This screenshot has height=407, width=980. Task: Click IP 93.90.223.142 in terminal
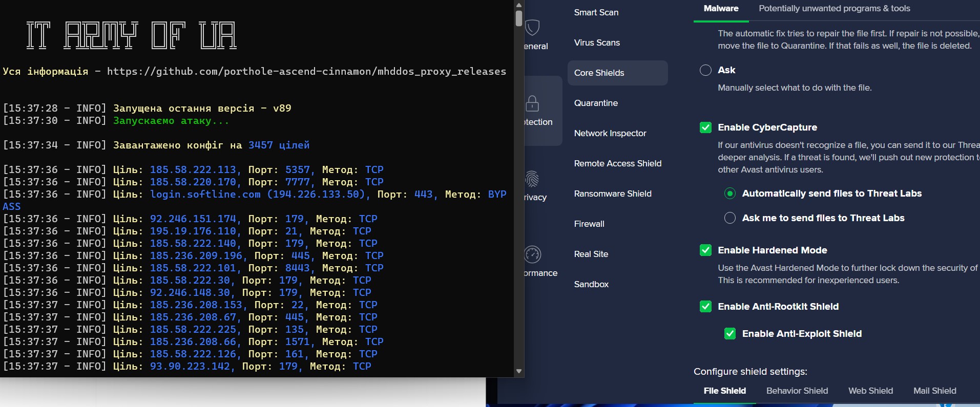tap(190, 366)
